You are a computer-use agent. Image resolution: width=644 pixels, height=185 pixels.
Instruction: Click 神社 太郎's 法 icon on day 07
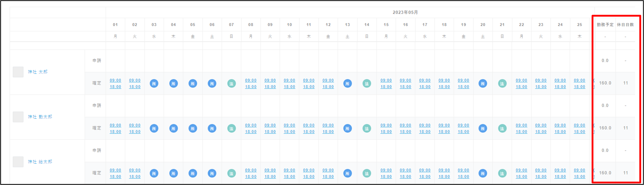click(x=231, y=84)
